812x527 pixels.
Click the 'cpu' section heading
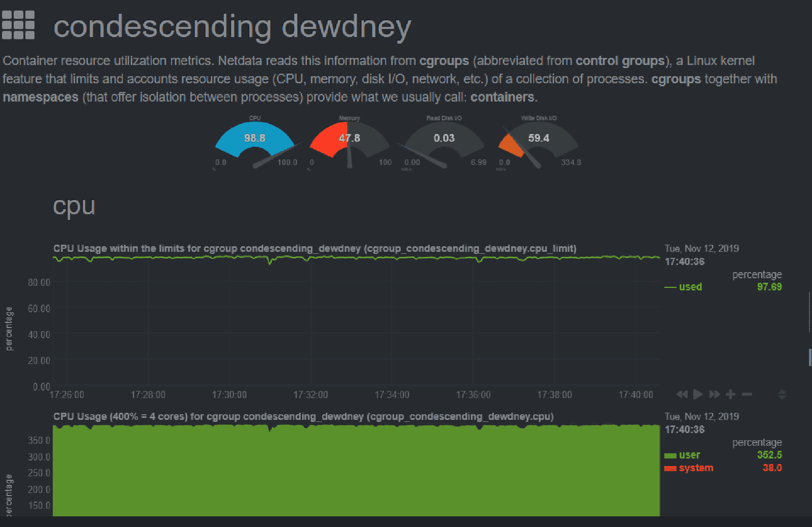point(74,207)
